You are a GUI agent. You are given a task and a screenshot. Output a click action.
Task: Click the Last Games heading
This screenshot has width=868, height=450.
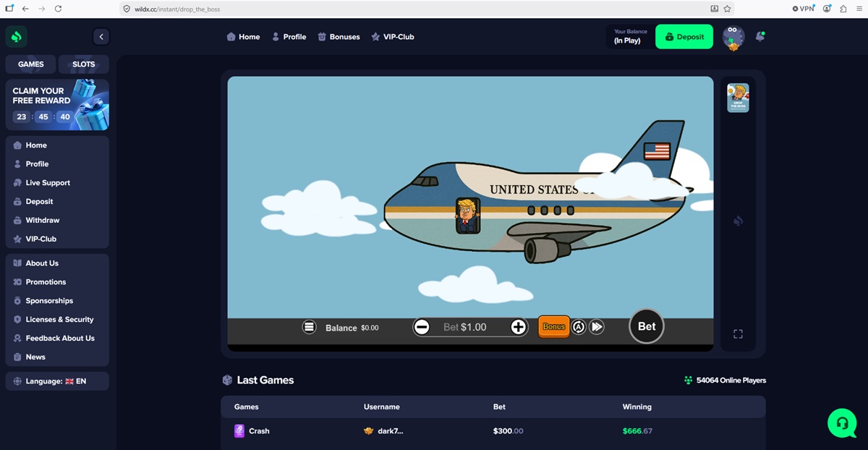tap(265, 380)
